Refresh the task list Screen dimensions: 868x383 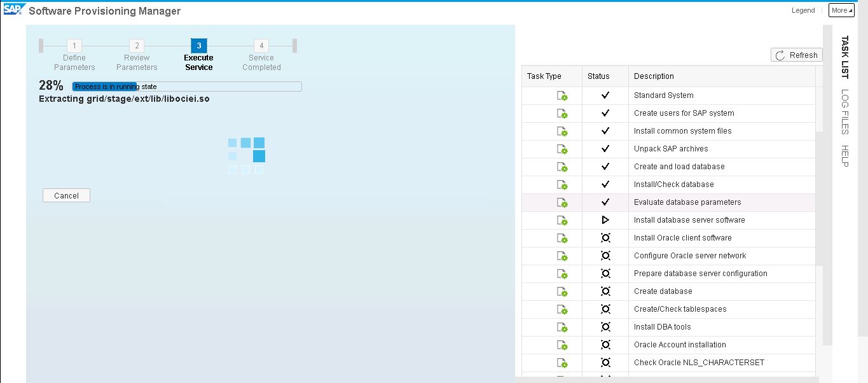pos(796,55)
